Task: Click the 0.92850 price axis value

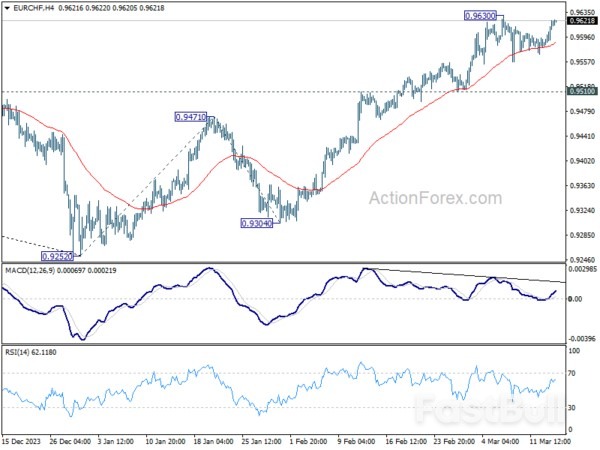Action: click(x=582, y=235)
